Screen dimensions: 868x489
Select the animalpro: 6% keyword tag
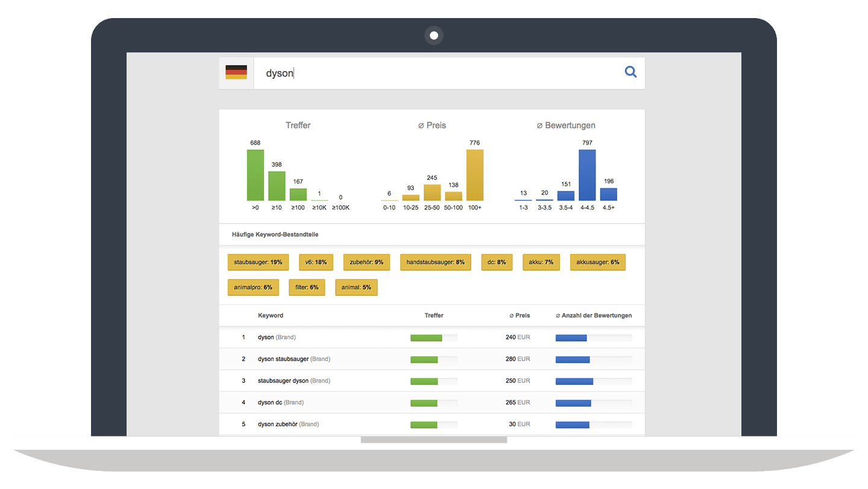tap(253, 287)
